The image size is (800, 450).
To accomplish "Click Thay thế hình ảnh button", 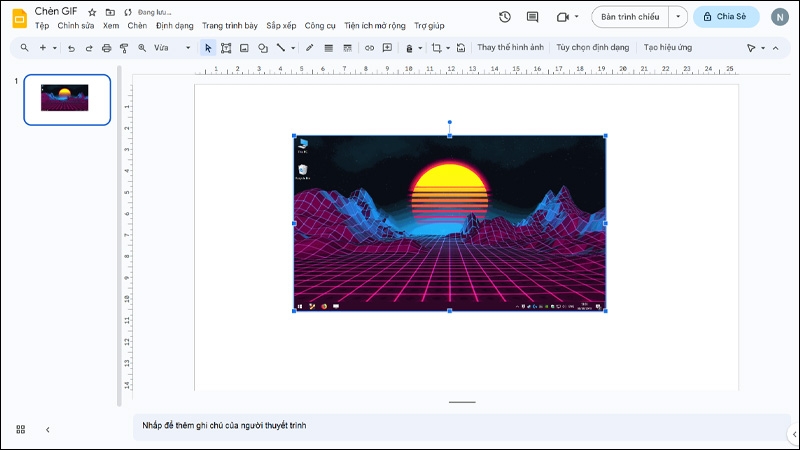I will pyautogui.click(x=510, y=47).
